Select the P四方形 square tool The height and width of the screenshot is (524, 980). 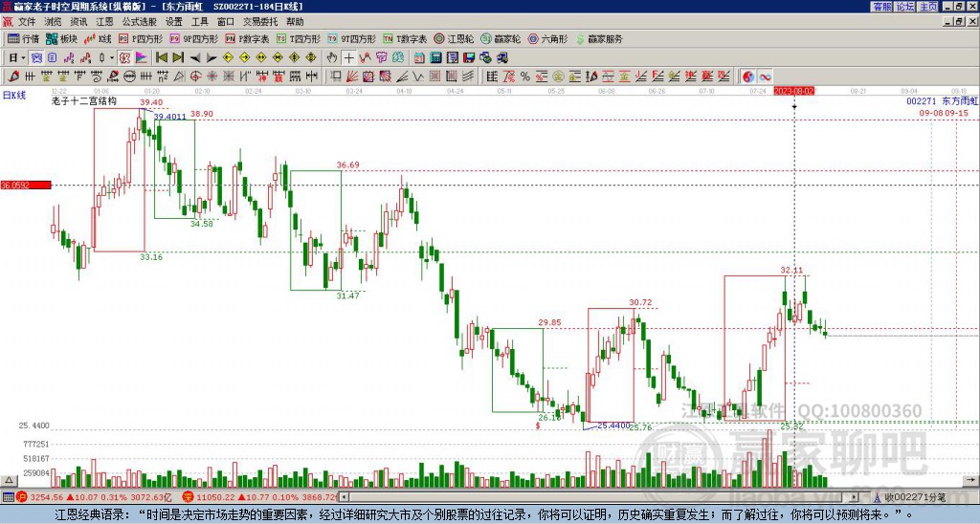(140, 39)
